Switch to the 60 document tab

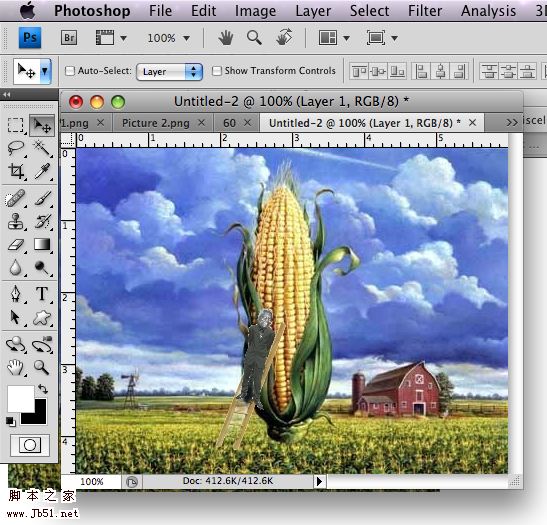point(229,123)
